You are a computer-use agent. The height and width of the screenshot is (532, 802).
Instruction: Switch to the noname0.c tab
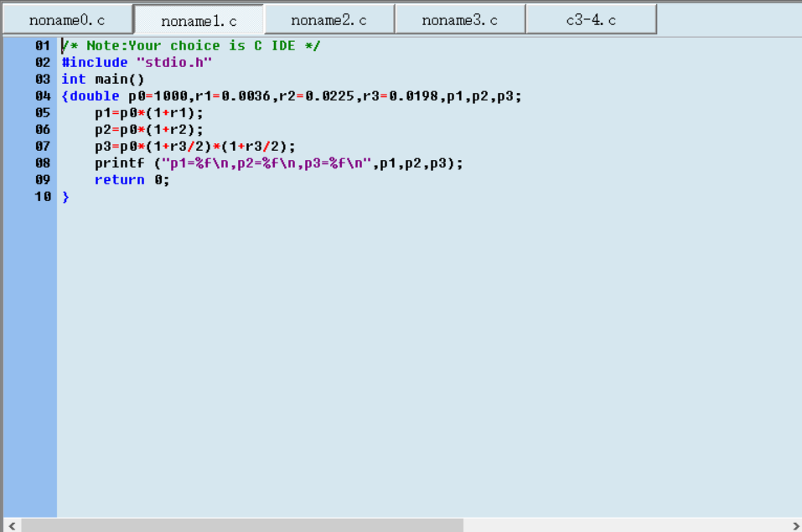68,20
